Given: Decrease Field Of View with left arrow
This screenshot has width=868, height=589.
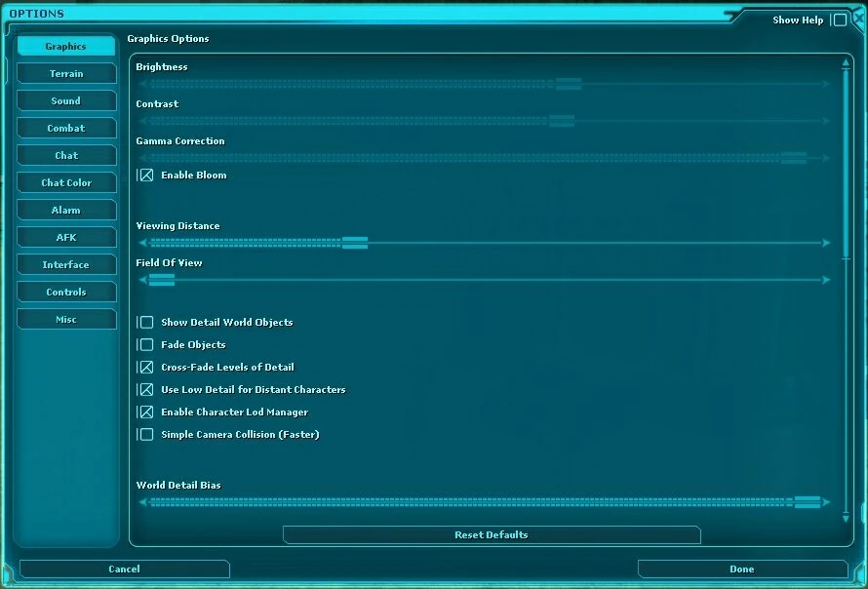Looking at the screenshot, I should click(x=142, y=280).
